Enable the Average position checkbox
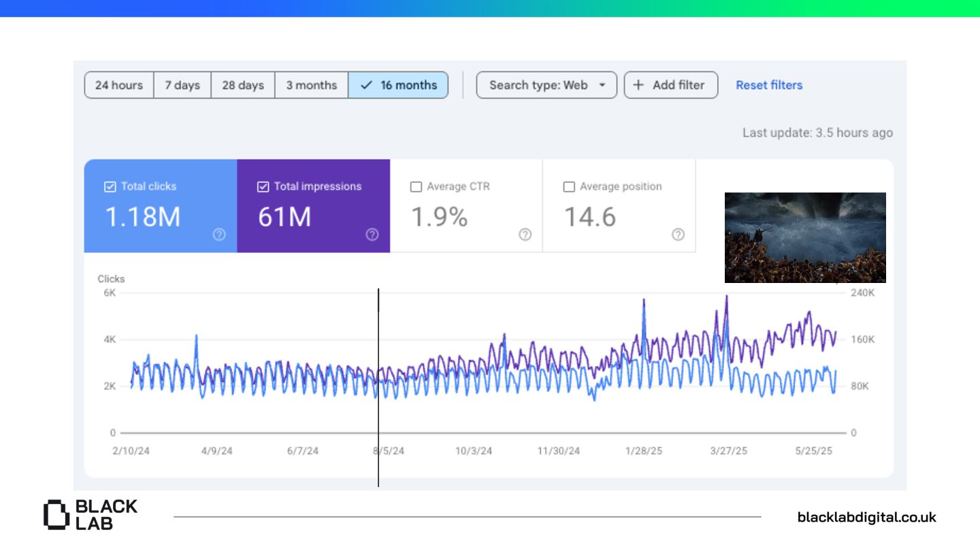Viewport: 980px width, 551px height. click(x=569, y=186)
